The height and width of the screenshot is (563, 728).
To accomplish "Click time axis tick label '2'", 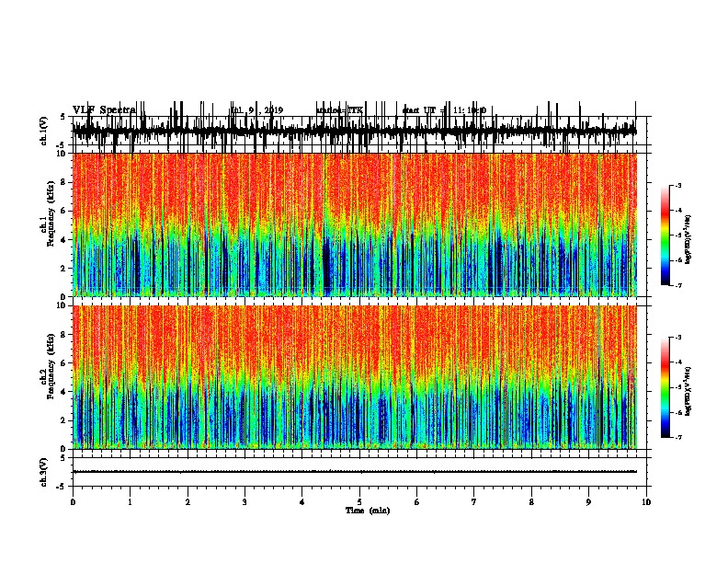I will tap(188, 502).
